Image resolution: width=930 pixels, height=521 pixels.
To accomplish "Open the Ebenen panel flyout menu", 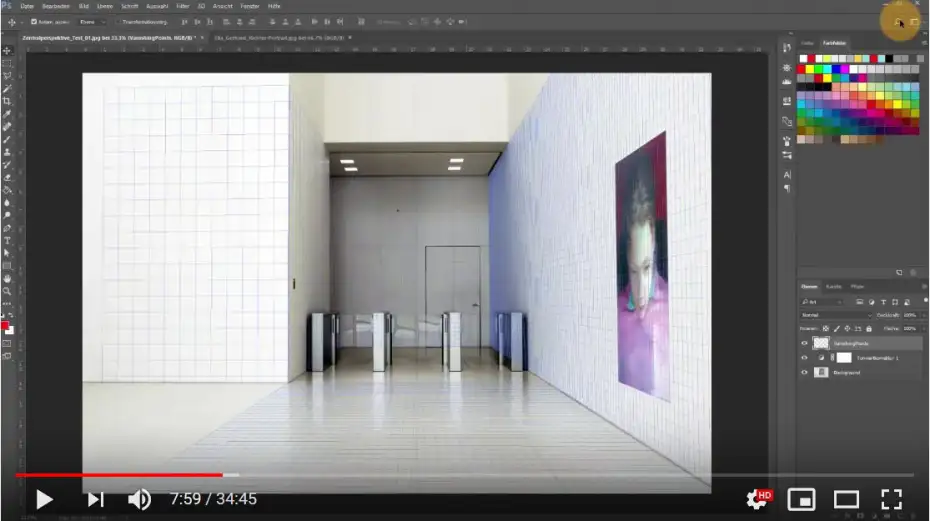I will click(x=924, y=287).
